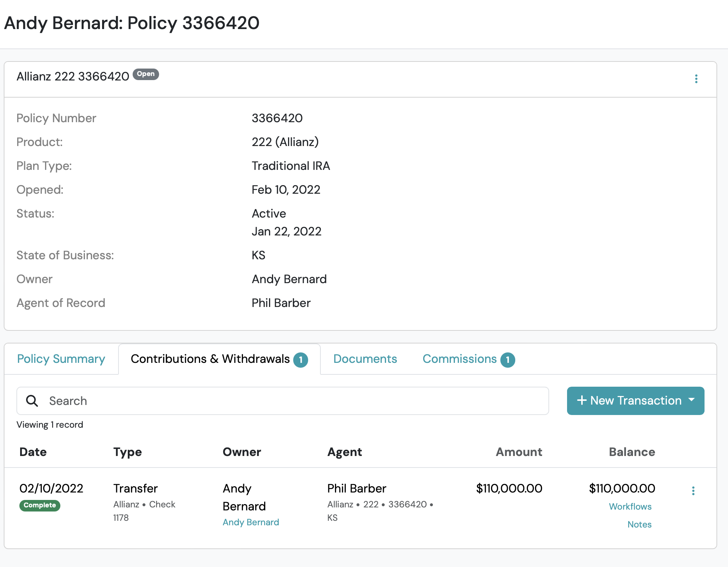The image size is (728, 567).
Task: Click the Active status value
Action: [269, 213]
